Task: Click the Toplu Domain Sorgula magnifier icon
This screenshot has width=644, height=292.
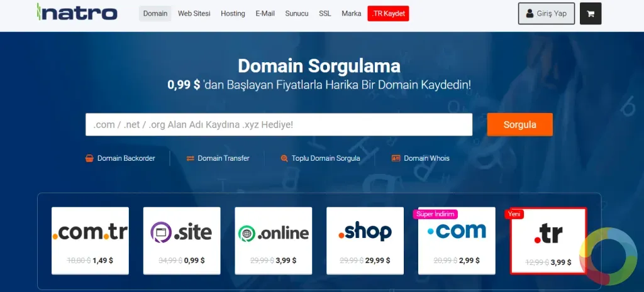Action: coord(284,158)
